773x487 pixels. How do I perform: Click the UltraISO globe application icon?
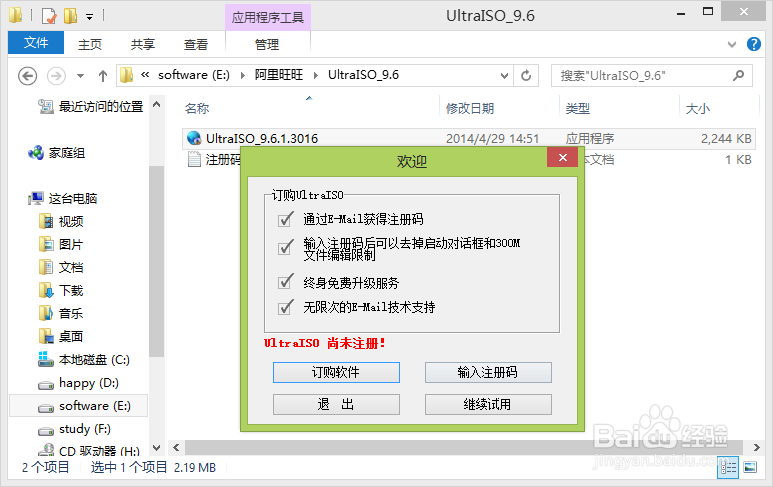(x=194, y=139)
